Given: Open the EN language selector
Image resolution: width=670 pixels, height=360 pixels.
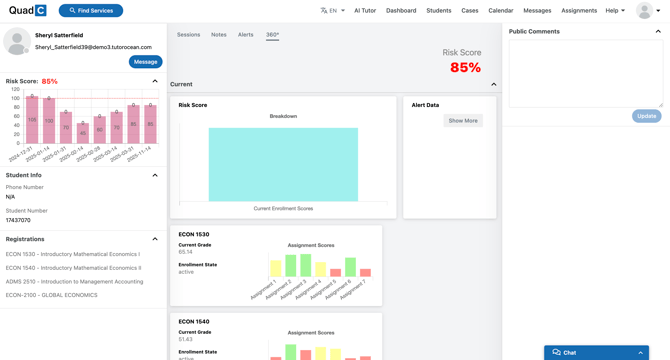Looking at the screenshot, I should pos(332,11).
